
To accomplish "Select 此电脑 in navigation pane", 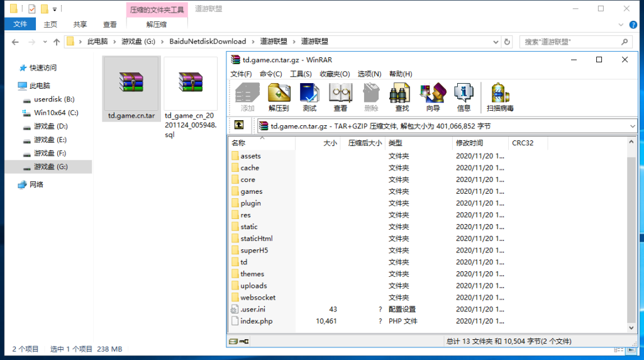I will click(40, 86).
